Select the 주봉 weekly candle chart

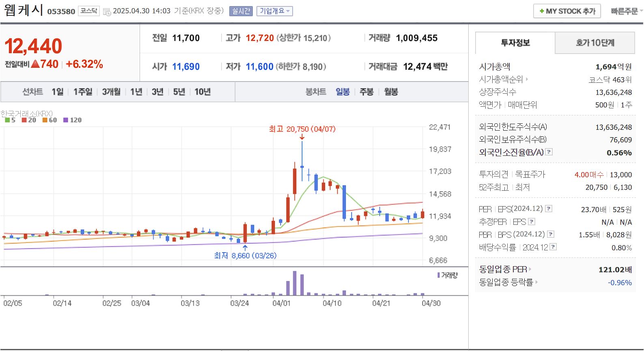point(366,92)
